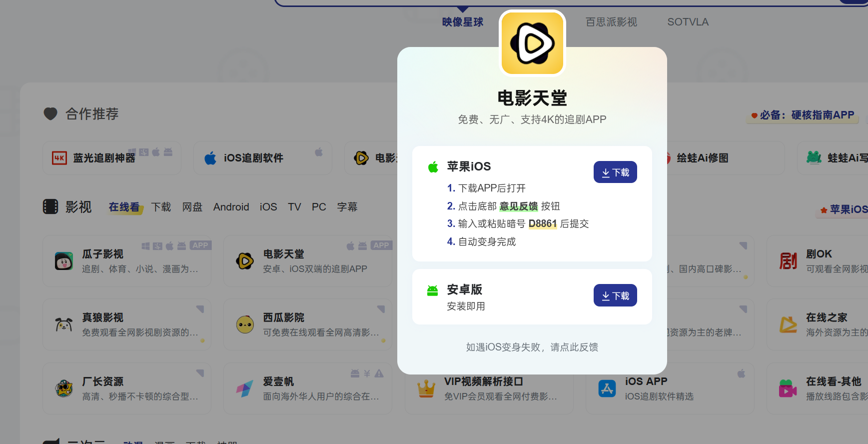This screenshot has height=444, width=868.
Task: Select the TV category tab
Action: click(x=294, y=207)
